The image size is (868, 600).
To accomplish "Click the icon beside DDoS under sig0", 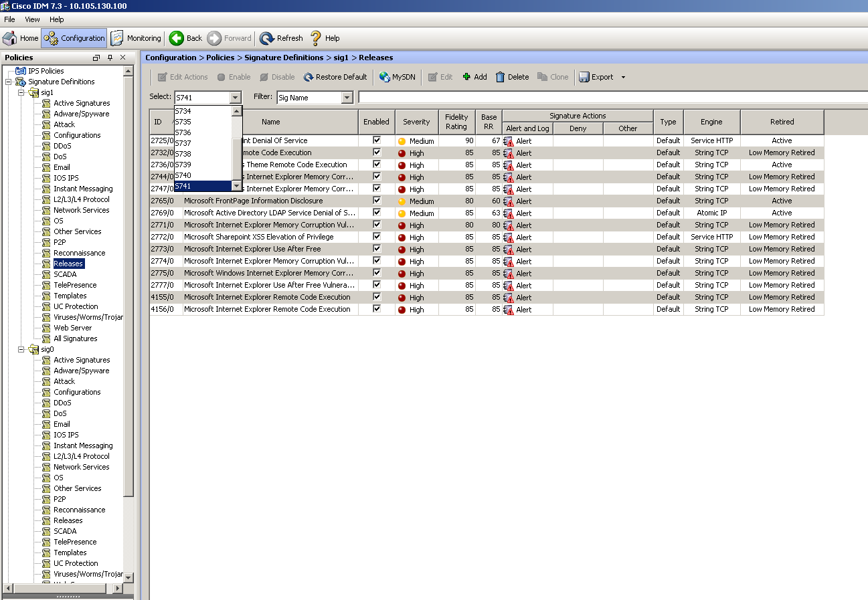I will [x=46, y=403].
